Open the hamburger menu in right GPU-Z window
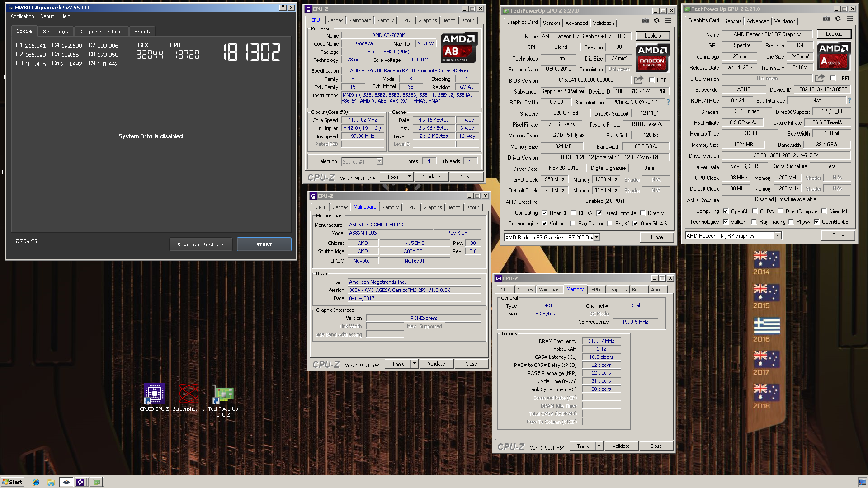This screenshot has height=488, width=868. click(x=849, y=19)
